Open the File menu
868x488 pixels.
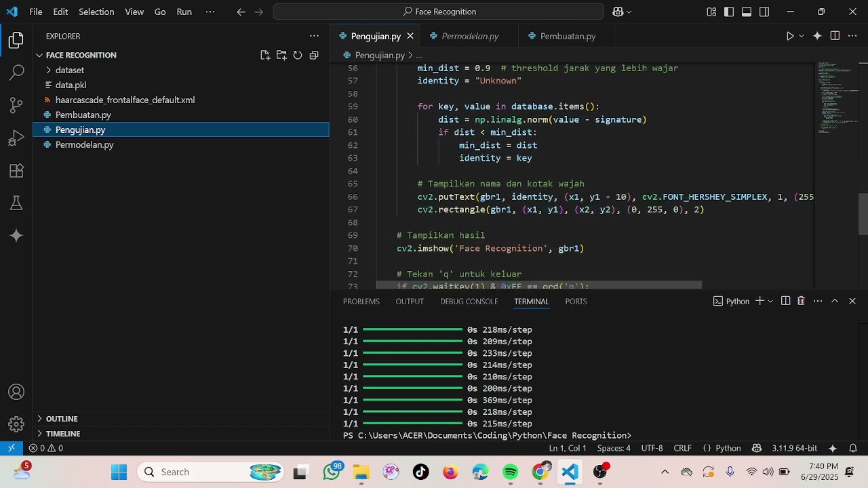[x=36, y=12]
